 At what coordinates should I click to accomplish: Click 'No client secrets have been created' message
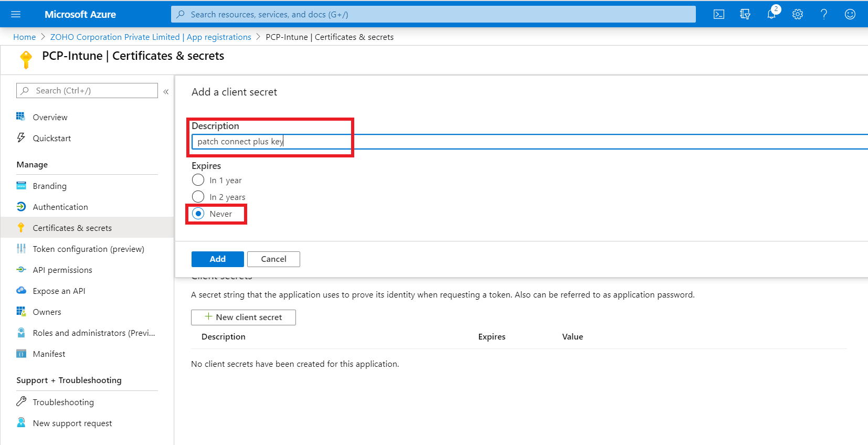point(295,364)
